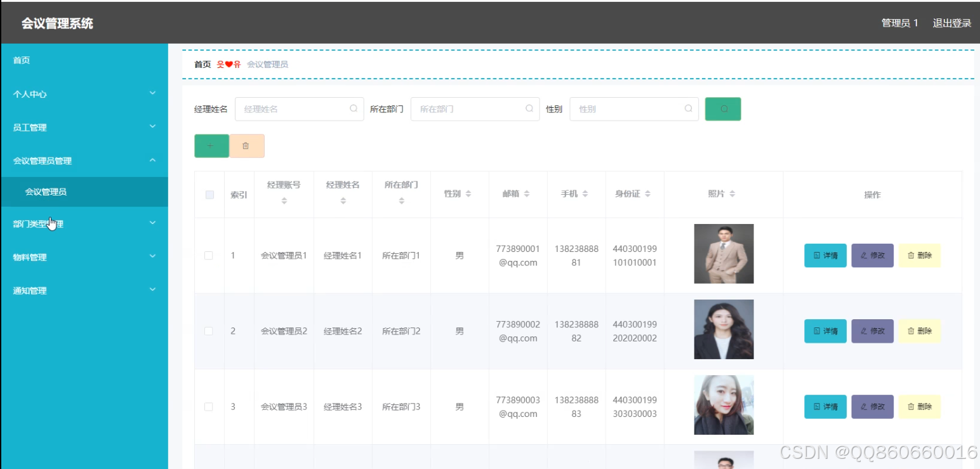Click the 详情 button on 会议管理员1 row
The width and height of the screenshot is (980, 469).
[x=824, y=255]
